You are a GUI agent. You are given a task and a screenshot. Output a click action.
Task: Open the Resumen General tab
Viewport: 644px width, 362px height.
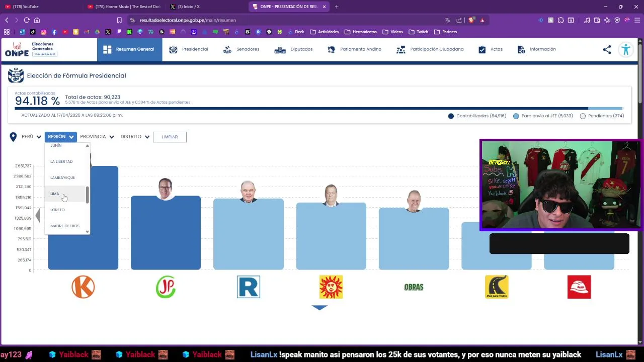129,49
